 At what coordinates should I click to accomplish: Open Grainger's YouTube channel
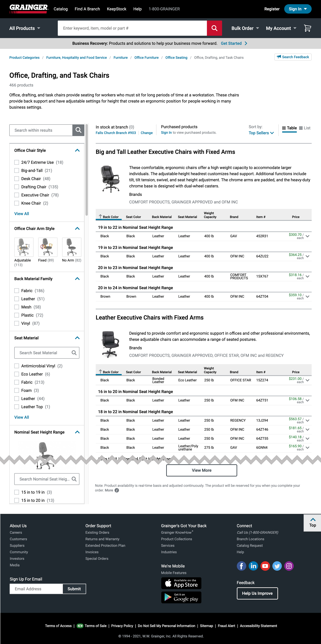265,566
